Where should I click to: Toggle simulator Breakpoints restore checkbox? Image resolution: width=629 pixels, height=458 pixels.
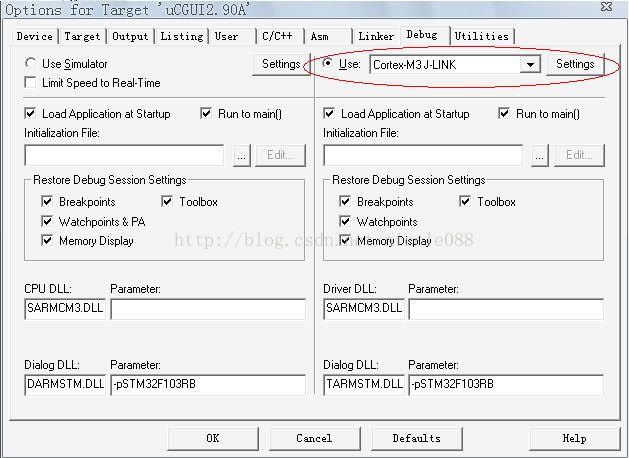click(47, 201)
